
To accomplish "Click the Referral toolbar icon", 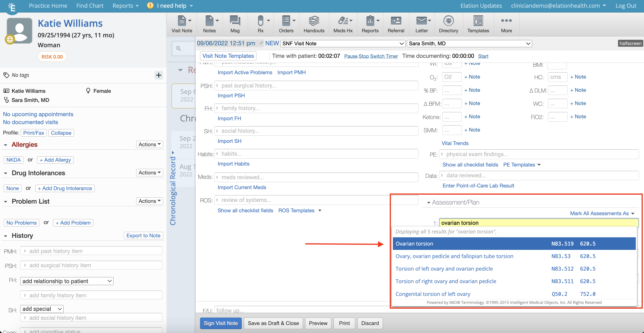I will [x=396, y=21].
